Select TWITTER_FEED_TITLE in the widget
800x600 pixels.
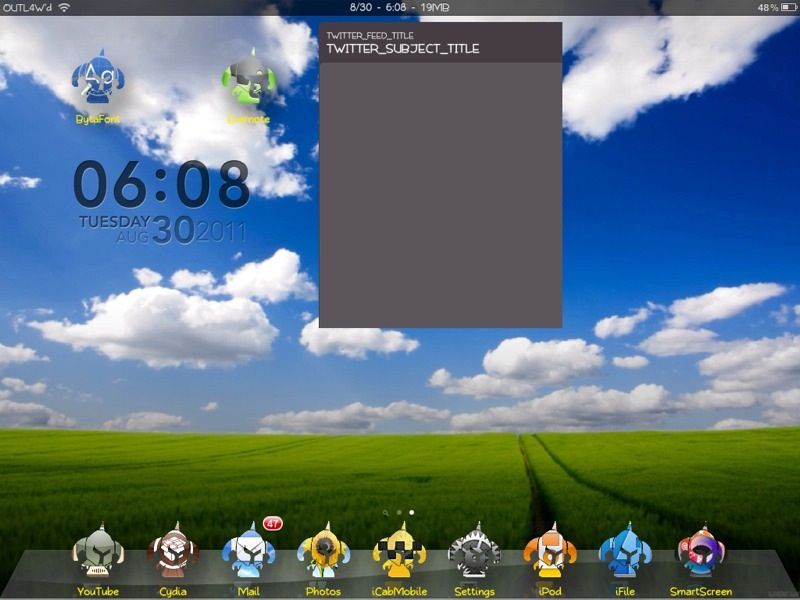370,35
